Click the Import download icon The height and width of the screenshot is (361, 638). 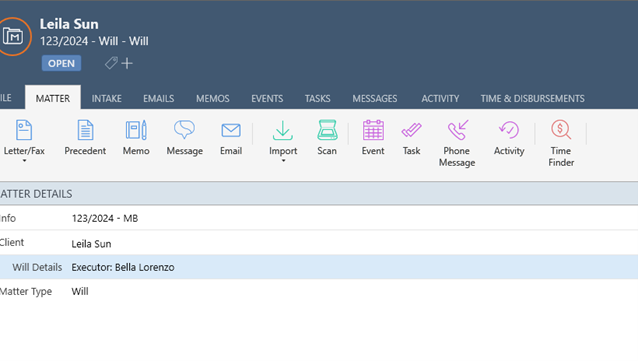click(x=283, y=130)
